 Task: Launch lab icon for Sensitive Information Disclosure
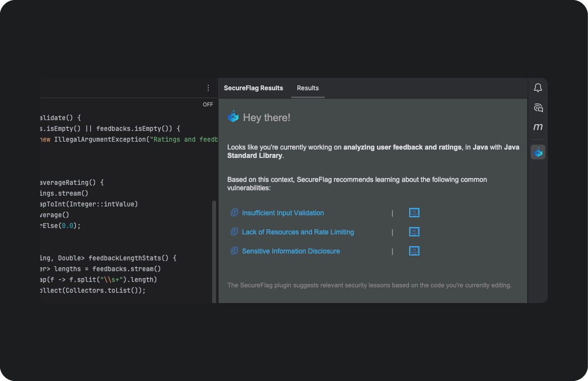click(414, 251)
